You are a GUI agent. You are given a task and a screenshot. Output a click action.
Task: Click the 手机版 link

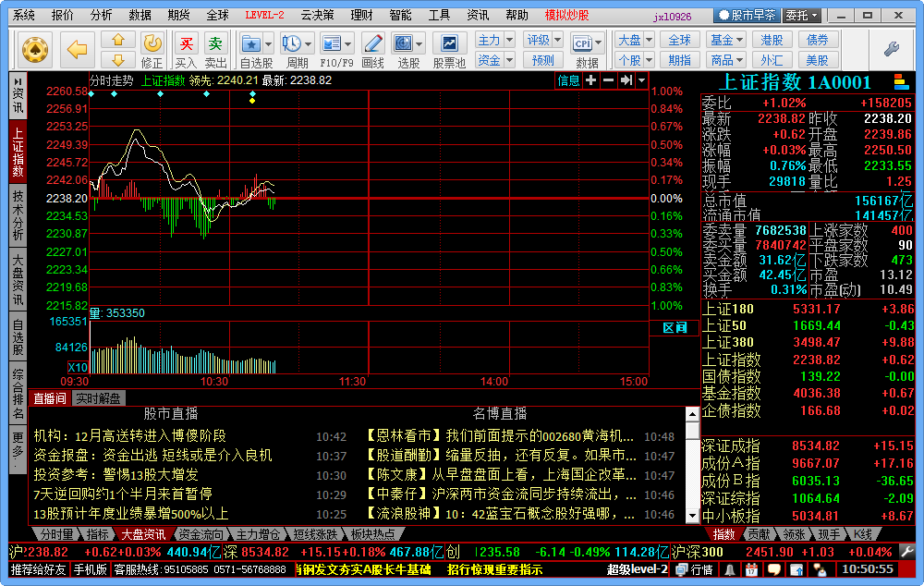[91, 569]
